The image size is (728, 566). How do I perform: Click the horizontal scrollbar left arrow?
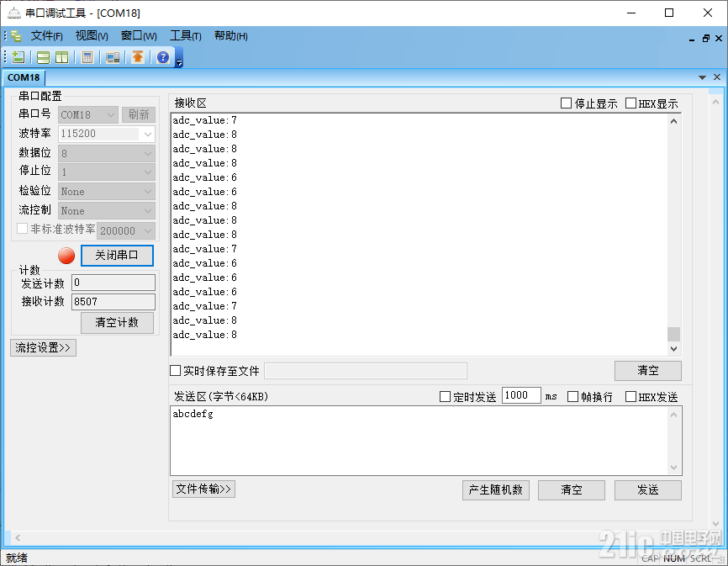pos(17,537)
